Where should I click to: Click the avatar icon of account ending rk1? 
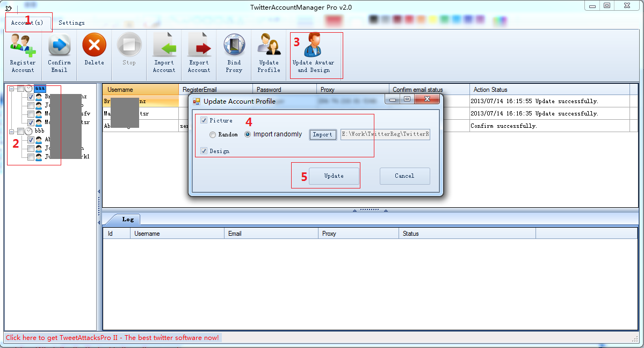[x=39, y=156]
